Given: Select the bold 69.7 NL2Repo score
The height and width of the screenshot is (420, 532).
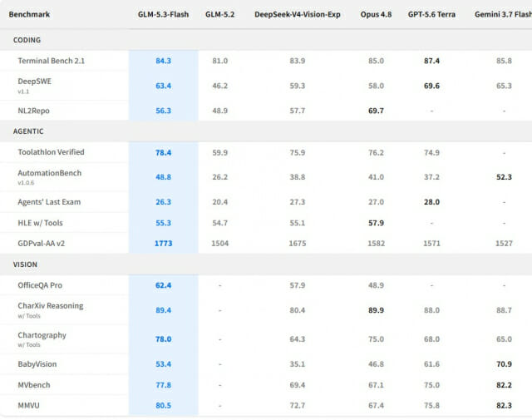Looking at the screenshot, I should pyautogui.click(x=376, y=111).
